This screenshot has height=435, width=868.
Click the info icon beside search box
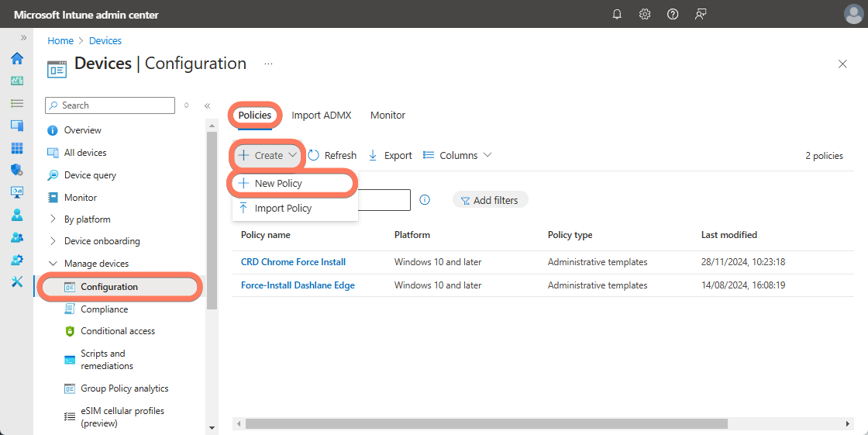point(425,200)
